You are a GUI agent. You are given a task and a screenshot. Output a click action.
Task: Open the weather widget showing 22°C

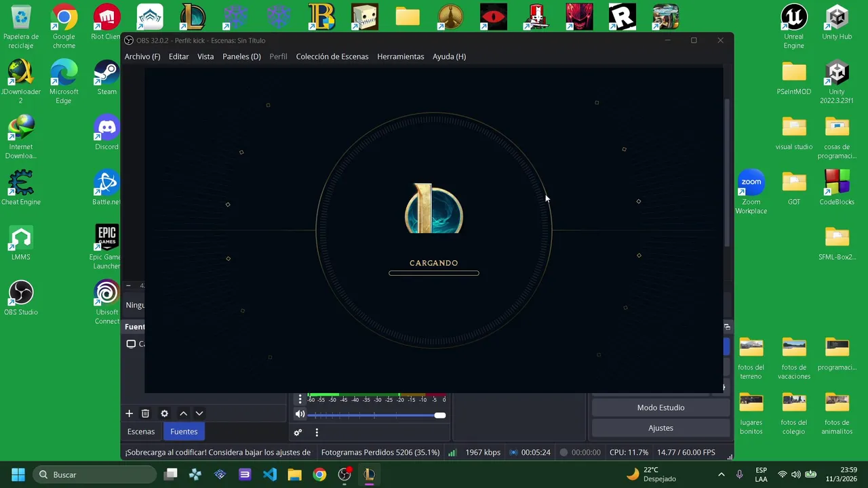point(651,474)
